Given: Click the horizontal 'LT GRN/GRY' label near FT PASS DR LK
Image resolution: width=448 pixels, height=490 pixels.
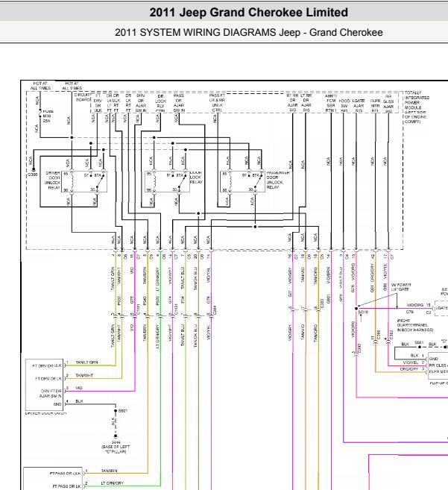Looking at the screenshot, I should click(x=112, y=483).
